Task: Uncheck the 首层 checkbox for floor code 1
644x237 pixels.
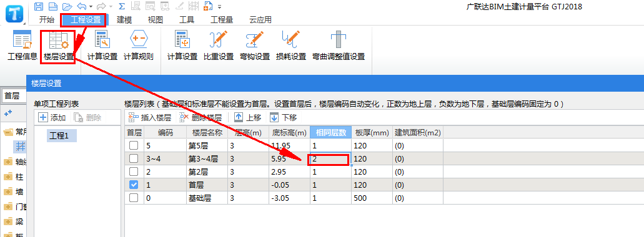Action: point(134,185)
